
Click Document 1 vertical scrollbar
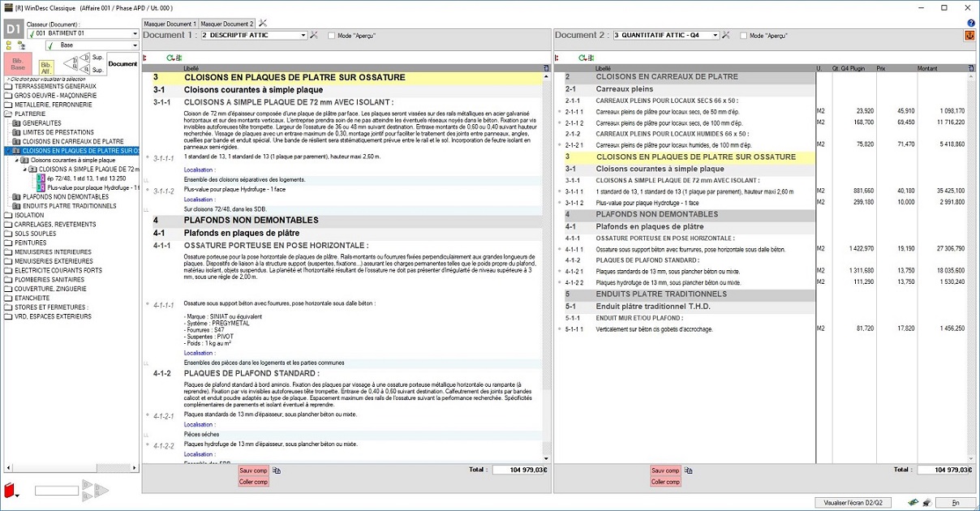point(546,268)
